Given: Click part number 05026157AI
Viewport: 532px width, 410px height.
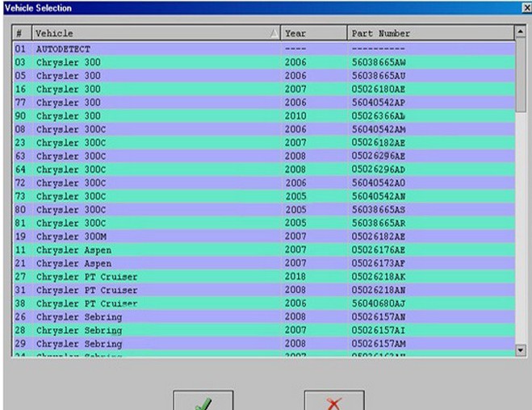Looking at the screenshot, I should tap(379, 330).
